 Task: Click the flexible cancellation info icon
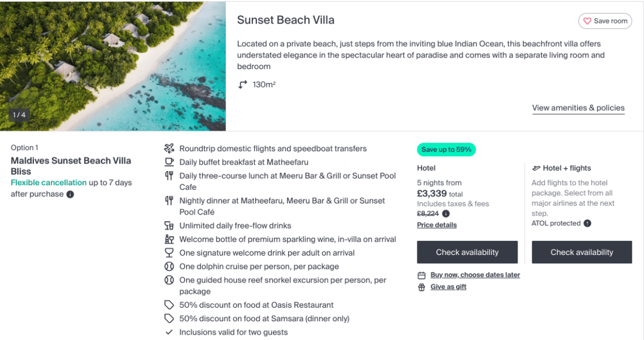pos(70,195)
